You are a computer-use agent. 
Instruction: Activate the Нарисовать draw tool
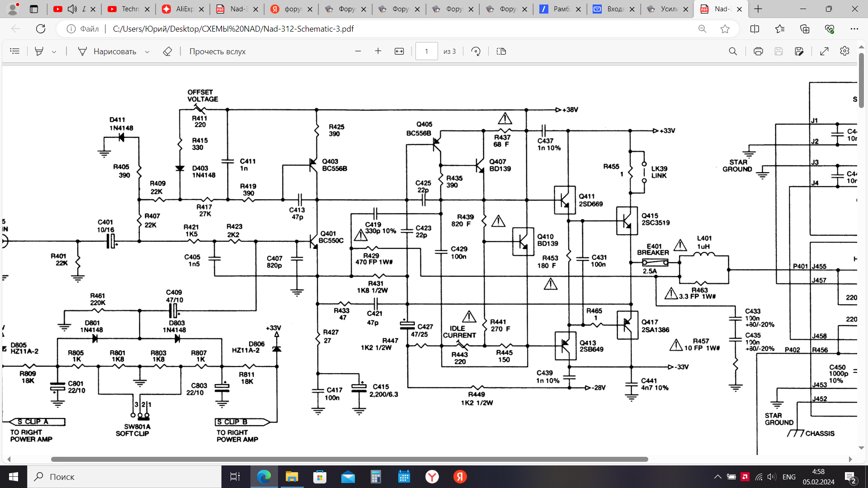pos(107,52)
